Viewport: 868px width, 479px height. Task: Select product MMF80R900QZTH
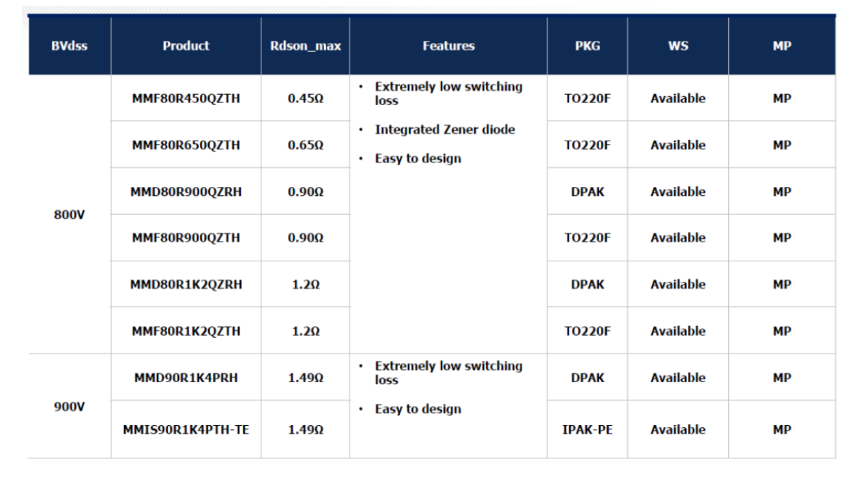pos(186,238)
